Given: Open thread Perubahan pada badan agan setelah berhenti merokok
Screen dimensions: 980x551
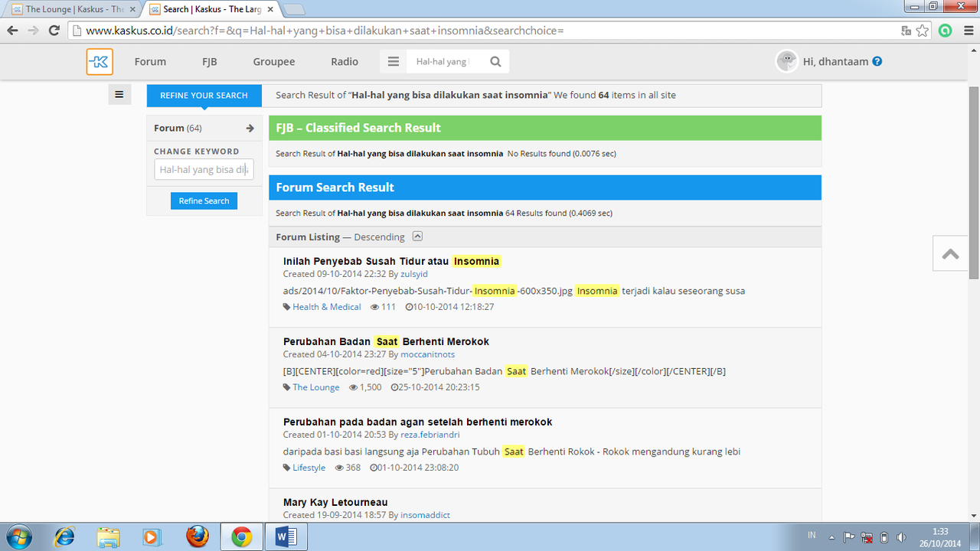Looking at the screenshot, I should tap(417, 422).
